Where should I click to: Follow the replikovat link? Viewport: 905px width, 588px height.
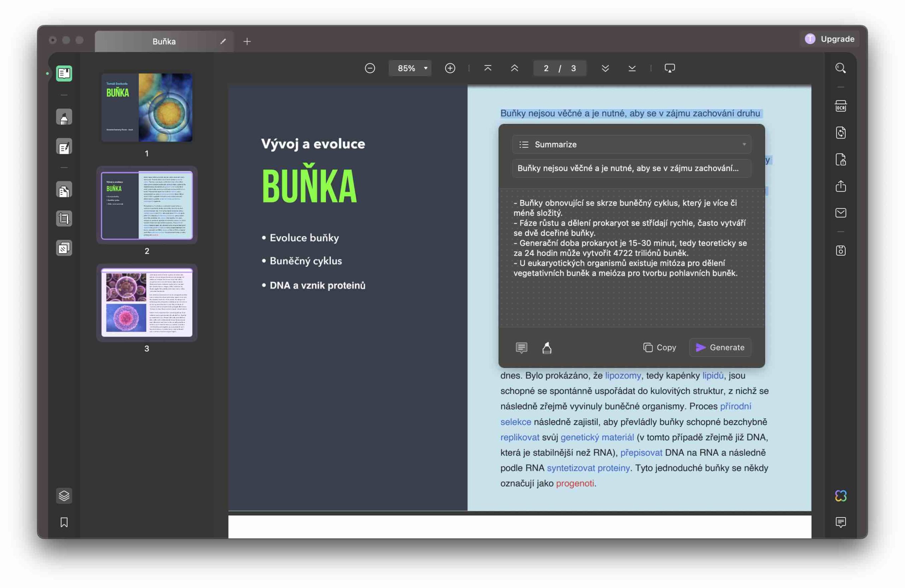click(x=519, y=437)
